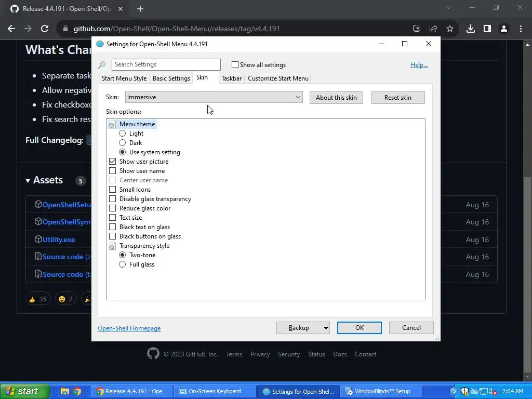Screen dimensions: 532x399
Task: Check the Text size option
Action: click(112, 218)
